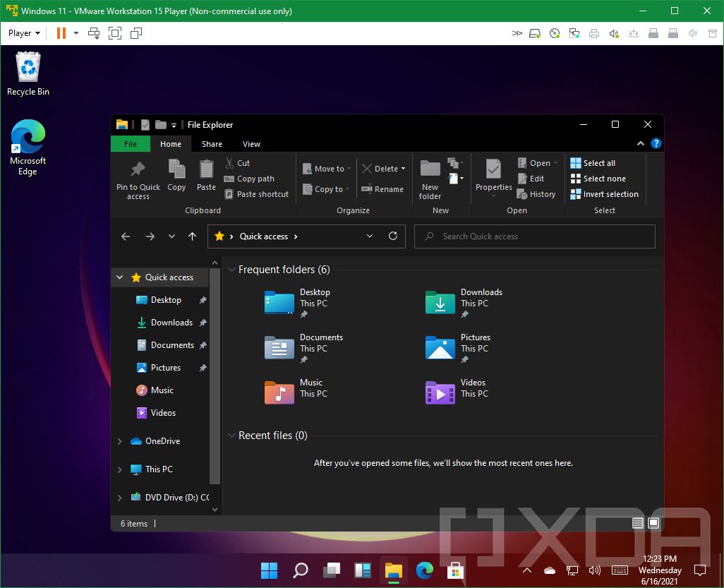Select the Copy icon in the ribbon

(176, 176)
